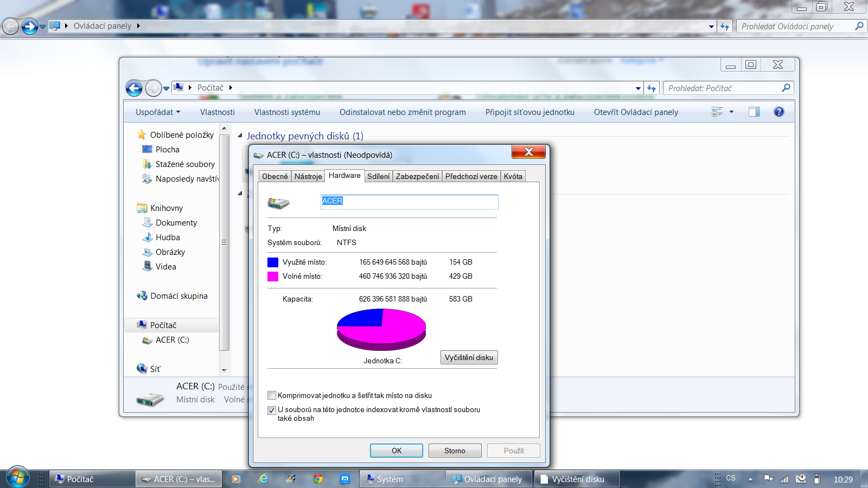Refresh the Počítač address bar
The width and height of the screenshot is (868, 488).
(652, 88)
